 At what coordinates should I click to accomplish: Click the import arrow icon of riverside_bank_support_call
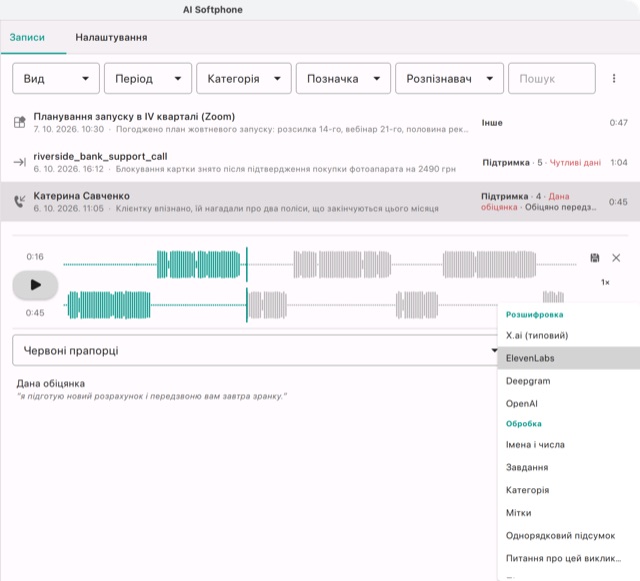pyautogui.click(x=20, y=162)
